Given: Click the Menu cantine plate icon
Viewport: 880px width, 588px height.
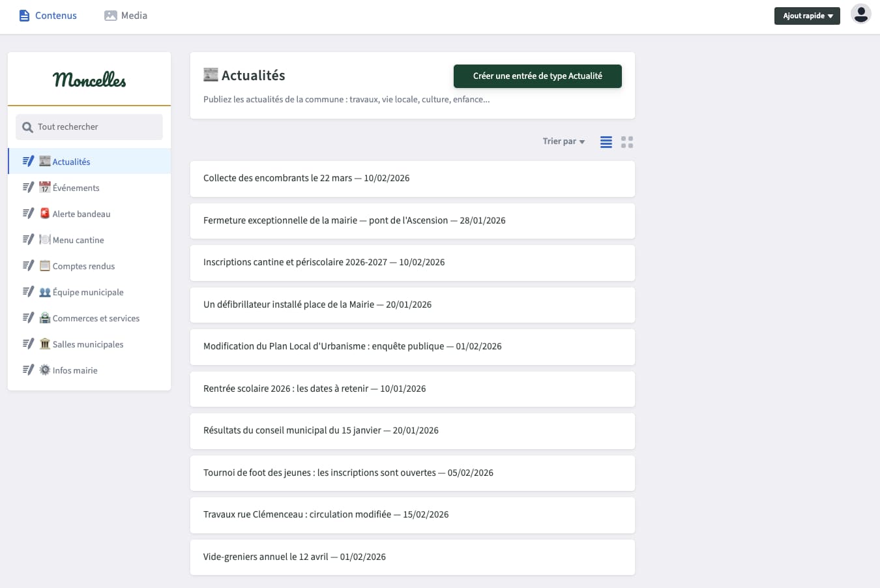Looking at the screenshot, I should click(44, 240).
